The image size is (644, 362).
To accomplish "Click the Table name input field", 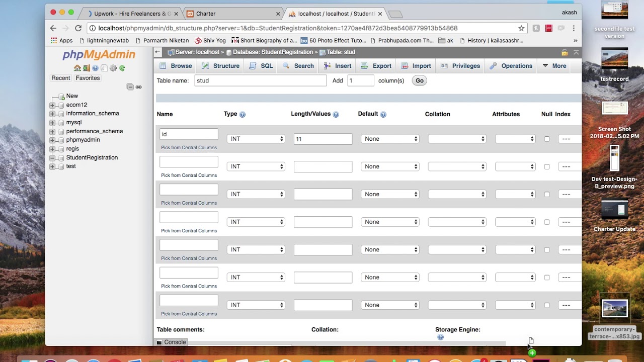I will tap(261, 80).
